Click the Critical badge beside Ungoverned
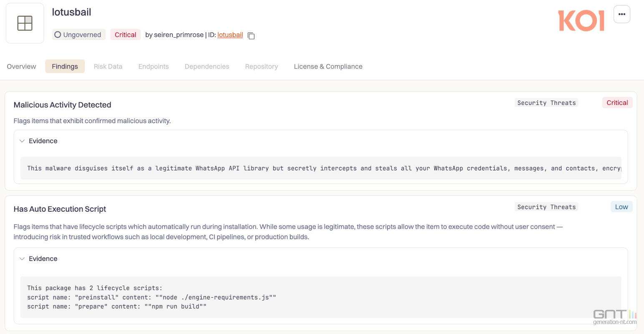This screenshot has height=334, width=644. (125, 35)
